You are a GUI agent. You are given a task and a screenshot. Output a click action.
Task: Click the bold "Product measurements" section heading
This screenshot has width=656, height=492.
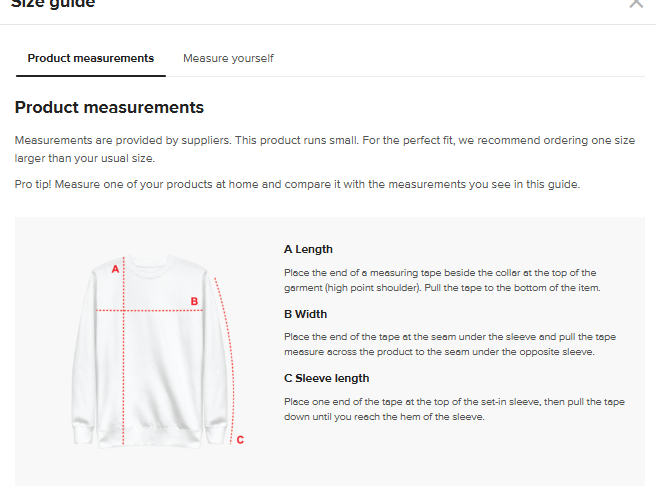(109, 107)
